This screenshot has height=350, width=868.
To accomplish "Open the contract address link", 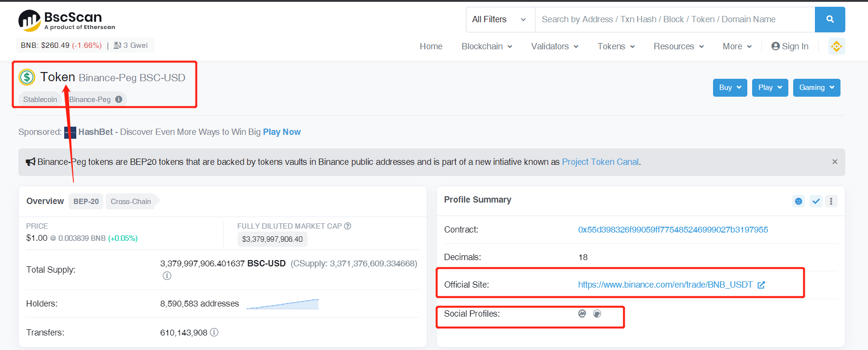I will point(672,230).
